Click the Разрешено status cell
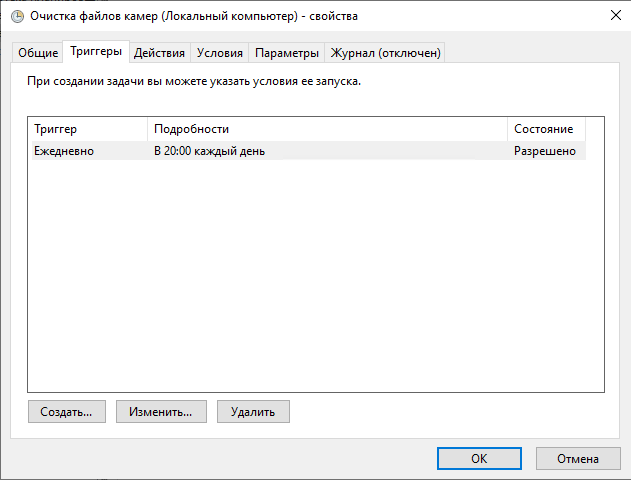The width and height of the screenshot is (631, 480). click(x=545, y=151)
